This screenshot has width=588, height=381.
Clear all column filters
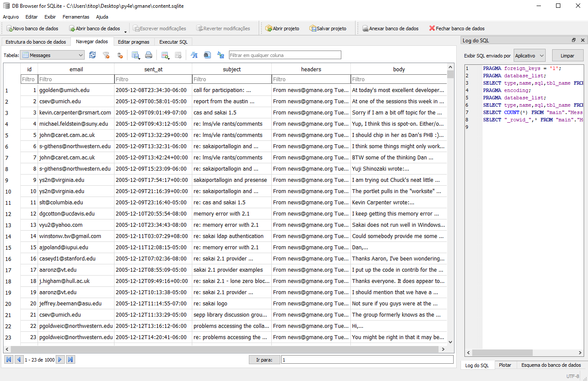tap(106, 55)
